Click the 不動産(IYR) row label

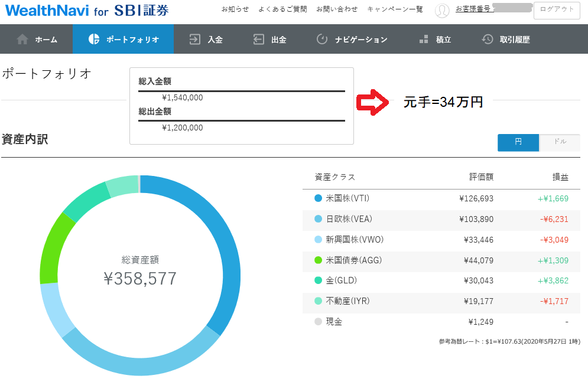point(347,301)
